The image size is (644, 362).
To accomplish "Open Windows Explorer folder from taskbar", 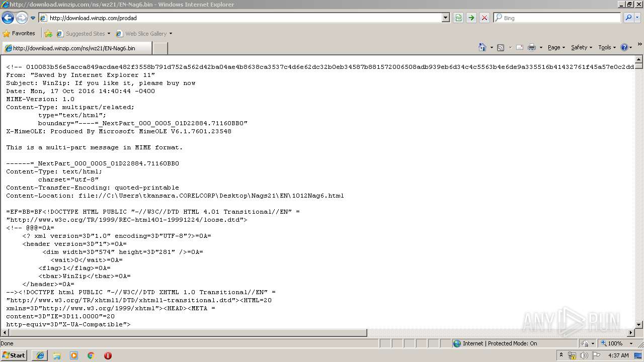I will pos(57,355).
